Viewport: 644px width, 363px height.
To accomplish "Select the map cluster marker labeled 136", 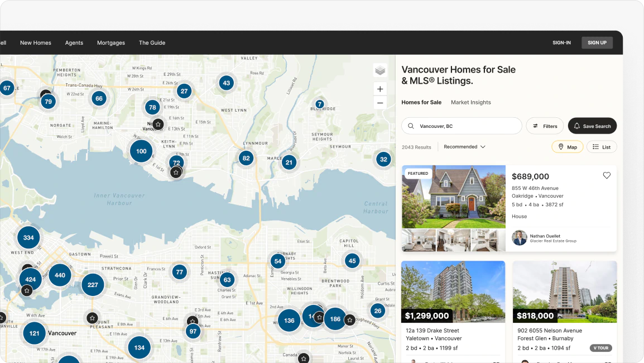I will point(289,320).
